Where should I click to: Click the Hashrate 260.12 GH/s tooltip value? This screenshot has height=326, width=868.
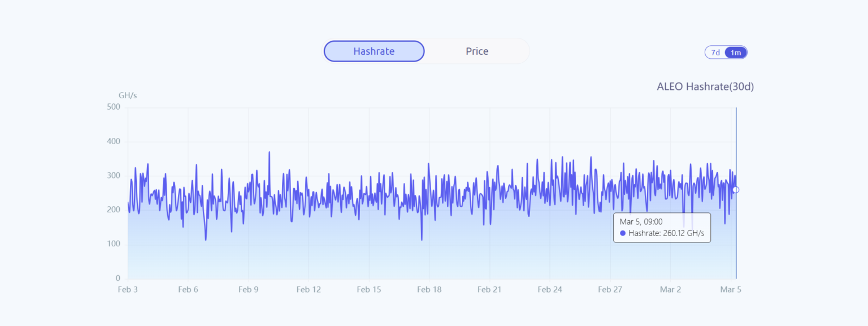point(666,233)
